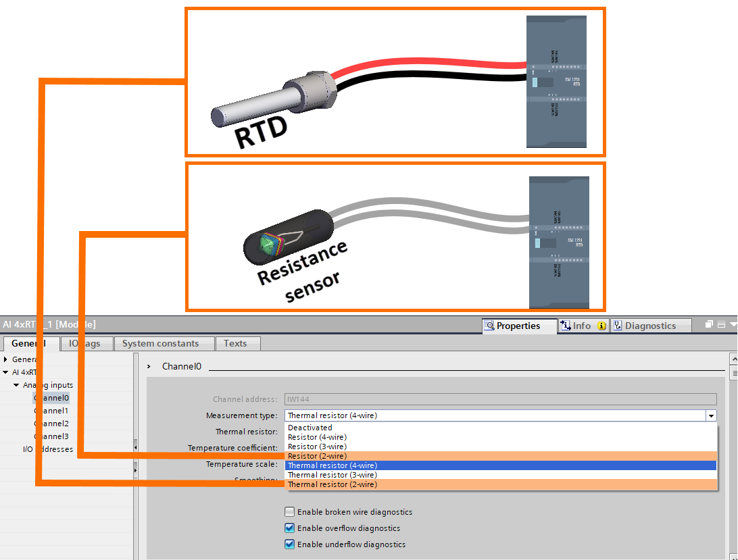738x560 pixels.
Task: Open the Measurement type dropdown
Action: tap(710, 415)
